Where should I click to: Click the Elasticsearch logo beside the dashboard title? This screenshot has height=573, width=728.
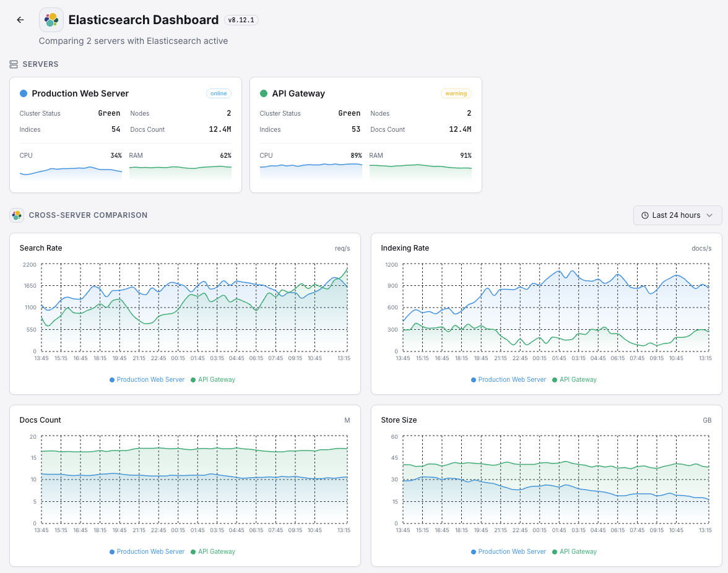tap(51, 19)
